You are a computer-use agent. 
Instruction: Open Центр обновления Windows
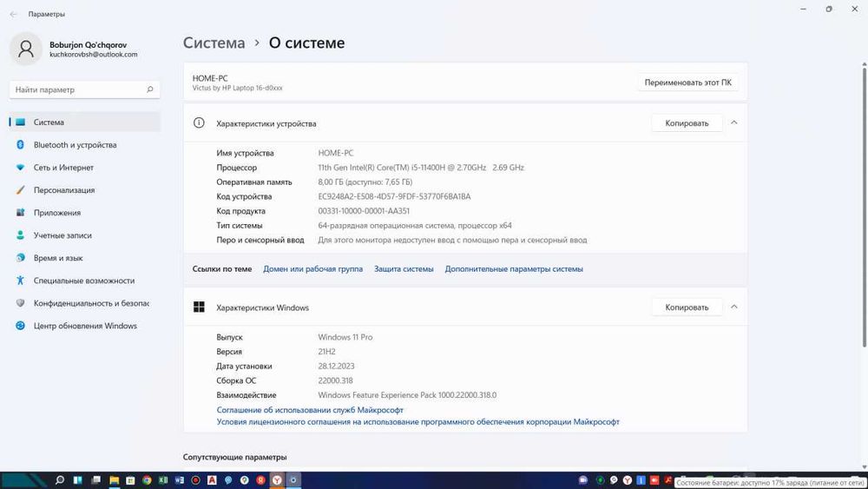pos(85,327)
